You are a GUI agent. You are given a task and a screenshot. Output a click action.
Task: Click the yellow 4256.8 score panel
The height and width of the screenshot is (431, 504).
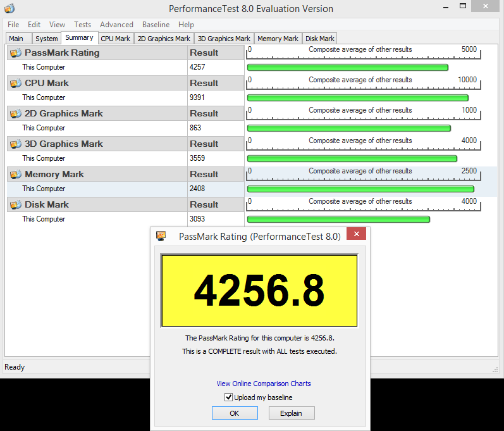(x=259, y=290)
